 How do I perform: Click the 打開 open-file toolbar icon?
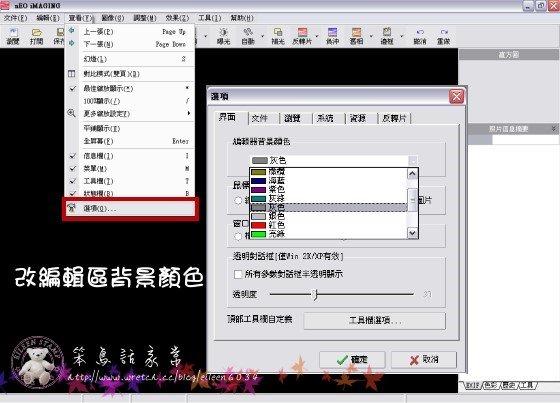click(36, 36)
